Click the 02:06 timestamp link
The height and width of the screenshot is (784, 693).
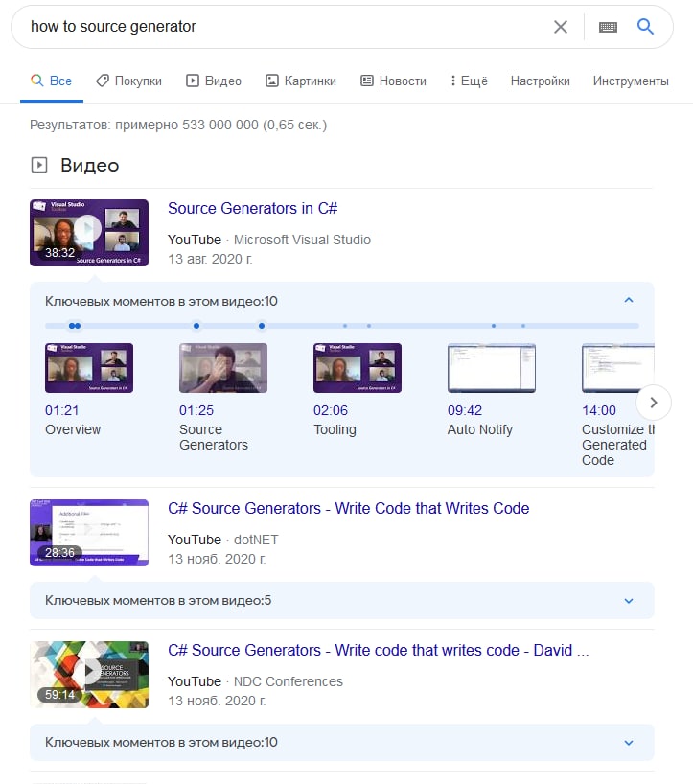pyautogui.click(x=331, y=410)
